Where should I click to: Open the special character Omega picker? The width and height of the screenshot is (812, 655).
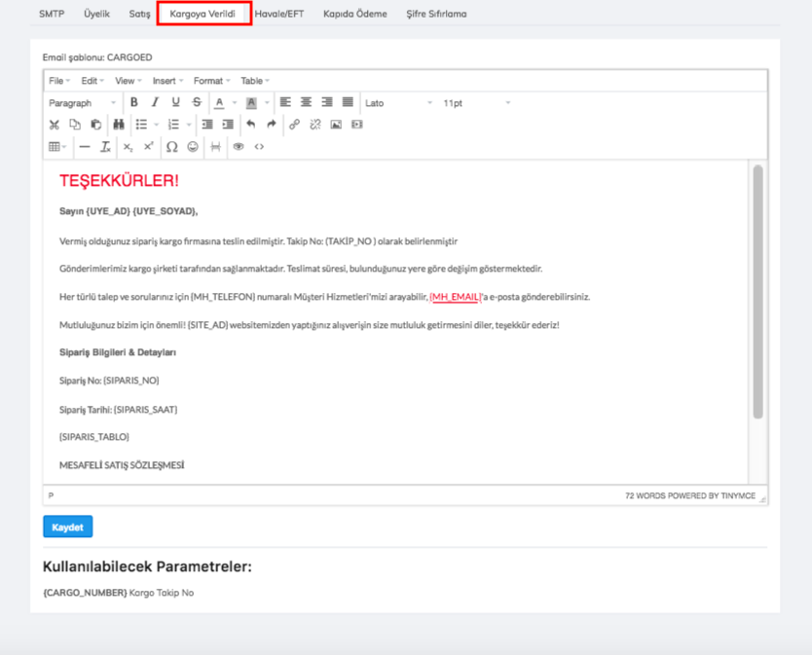(x=171, y=147)
